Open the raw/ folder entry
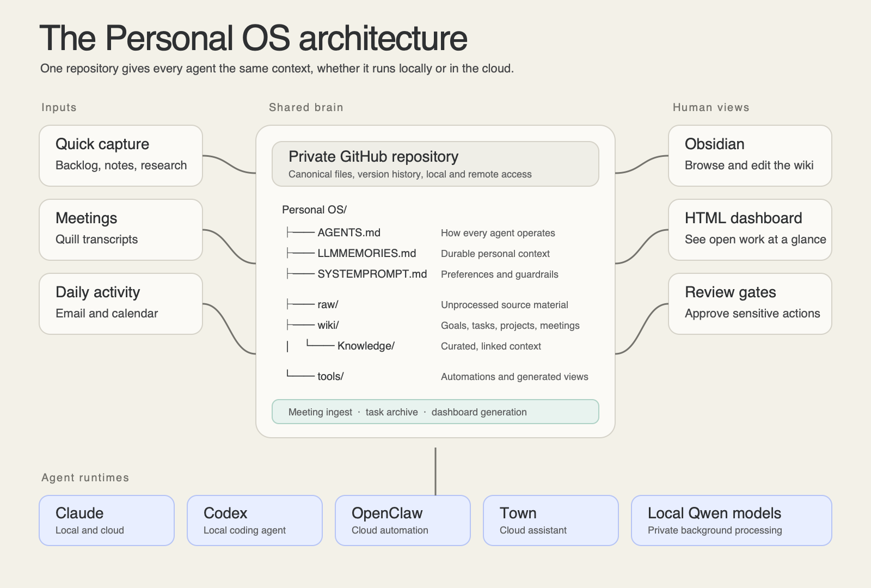871x588 pixels. pos(328,304)
